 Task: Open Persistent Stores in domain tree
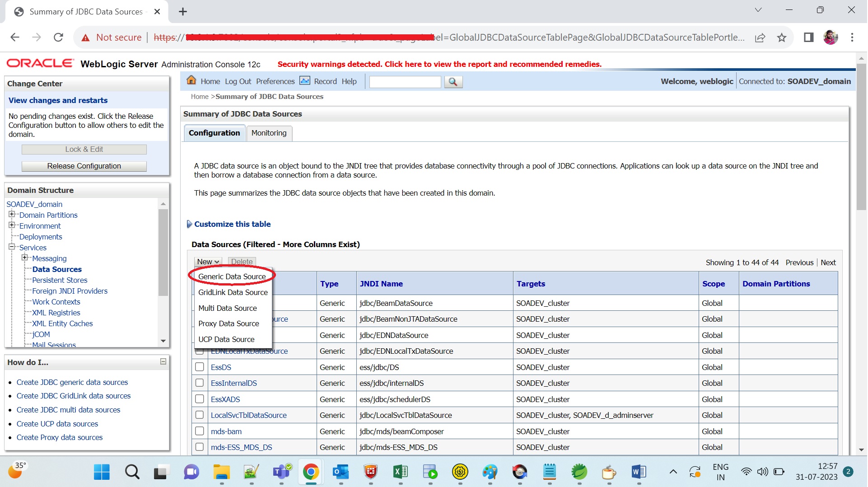60,280
